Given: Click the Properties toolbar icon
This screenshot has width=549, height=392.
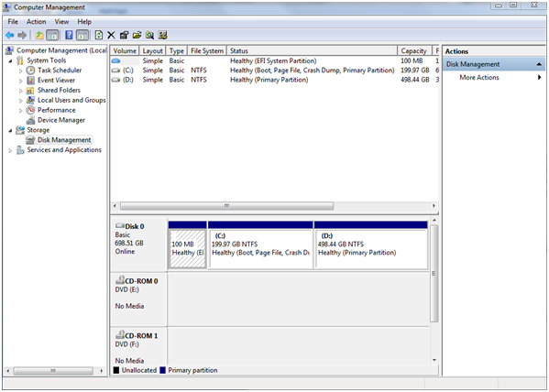Looking at the screenshot, I should coord(124,35).
